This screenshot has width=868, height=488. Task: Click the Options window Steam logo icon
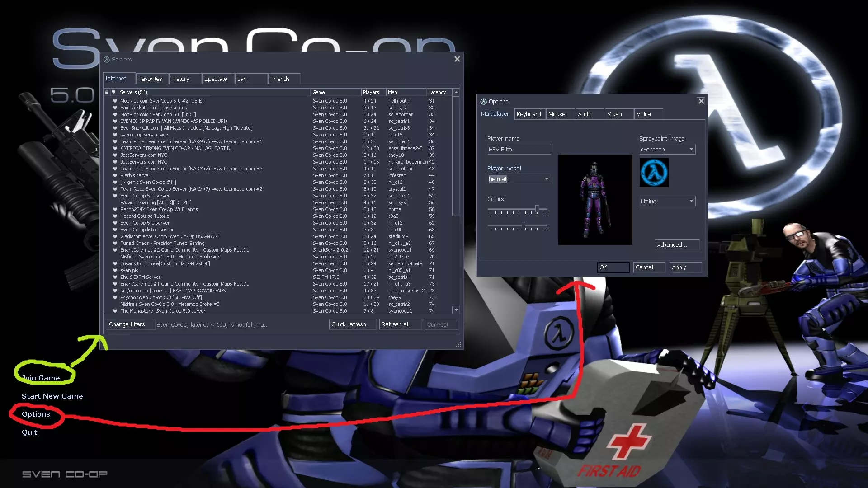(x=483, y=102)
